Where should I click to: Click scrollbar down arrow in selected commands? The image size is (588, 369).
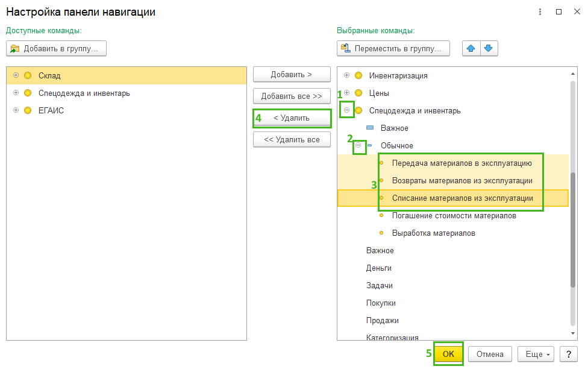click(572, 333)
